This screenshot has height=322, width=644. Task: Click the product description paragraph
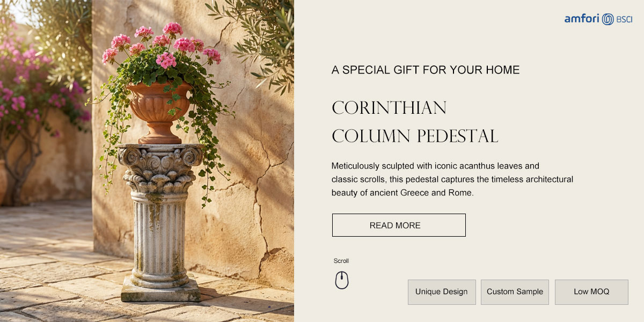coord(452,179)
